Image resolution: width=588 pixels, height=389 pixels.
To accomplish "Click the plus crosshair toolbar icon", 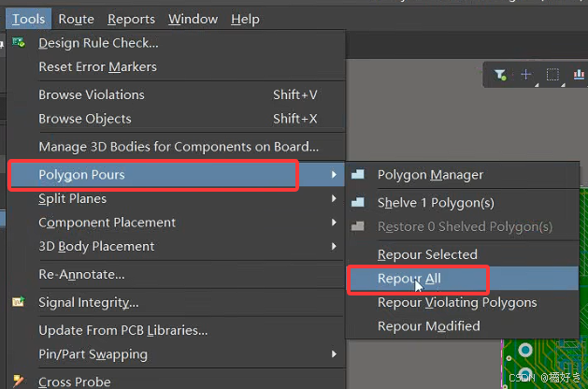I will point(525,74).
